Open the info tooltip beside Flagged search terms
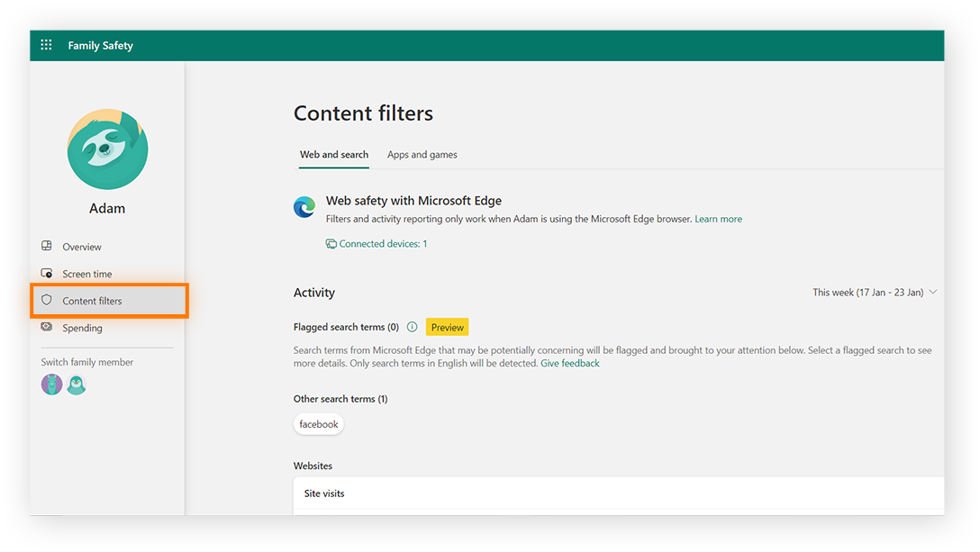The height and width of the screenshot is (552, 980). 413,327
